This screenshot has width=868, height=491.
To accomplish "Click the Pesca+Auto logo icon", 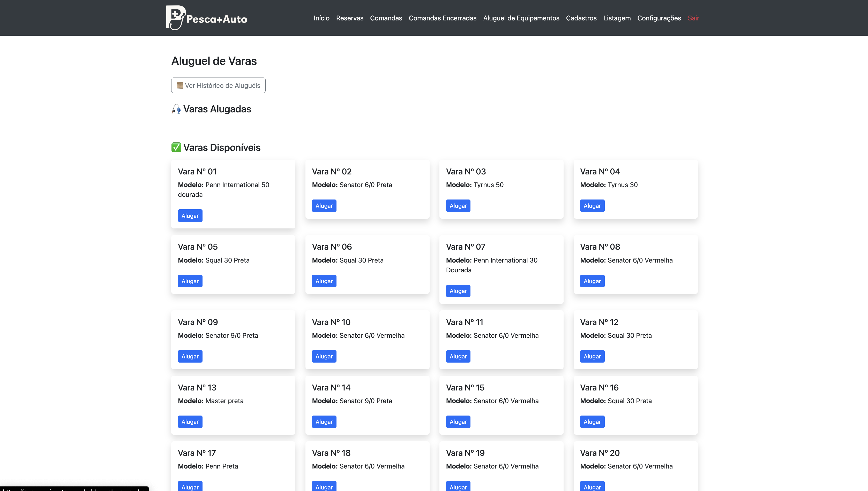I will pyautogui.click(x=176, y=17).
